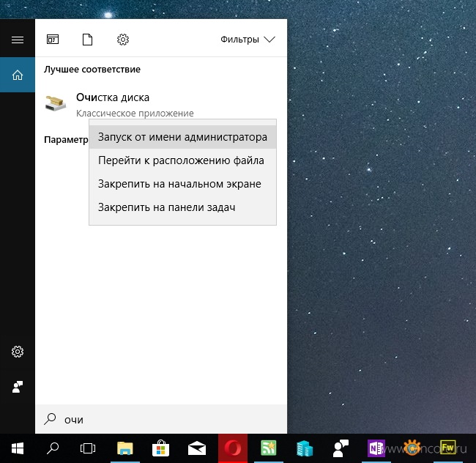Open Fireworks Fw taskbar icon
Screen dimensions: 476x463
pyautogui.click(x=448, y=448)
